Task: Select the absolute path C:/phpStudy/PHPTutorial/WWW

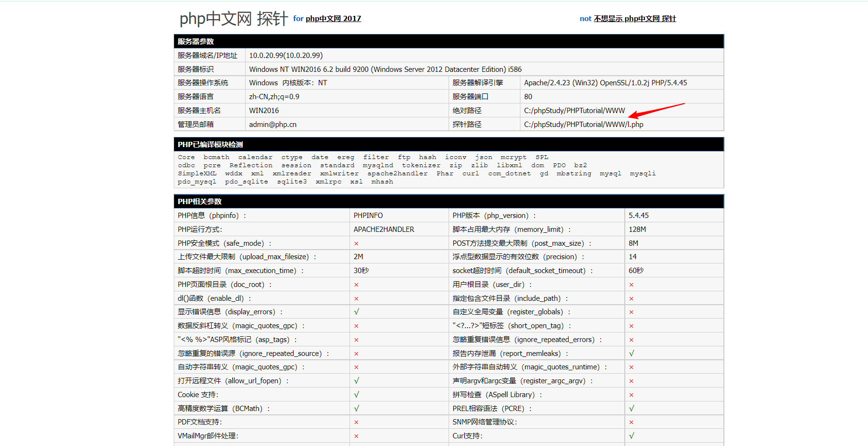Action: 575,111
